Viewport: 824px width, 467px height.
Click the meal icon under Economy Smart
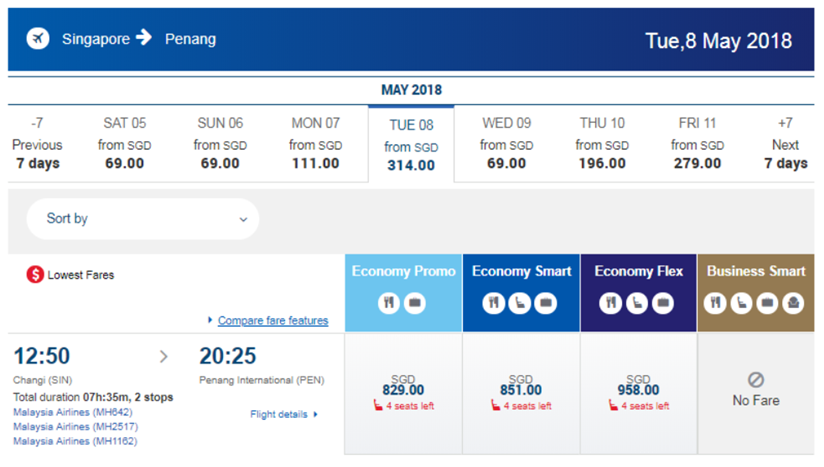[x=493, y=303]
